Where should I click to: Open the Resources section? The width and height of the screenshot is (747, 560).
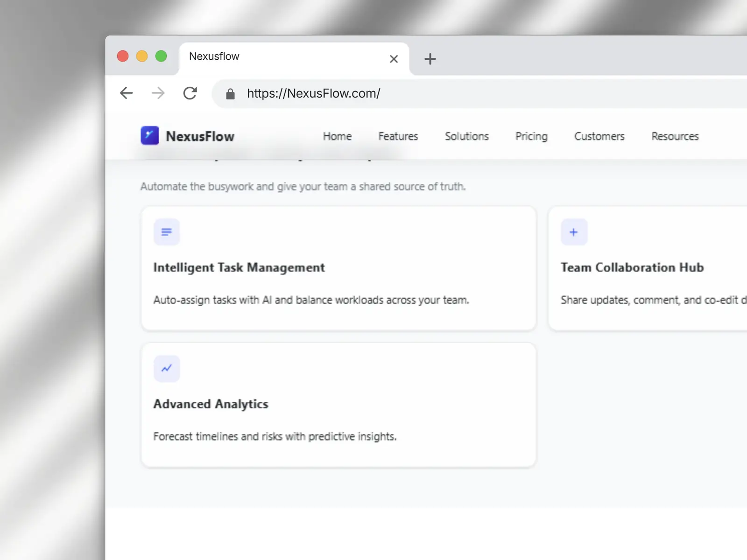(675, 136)
